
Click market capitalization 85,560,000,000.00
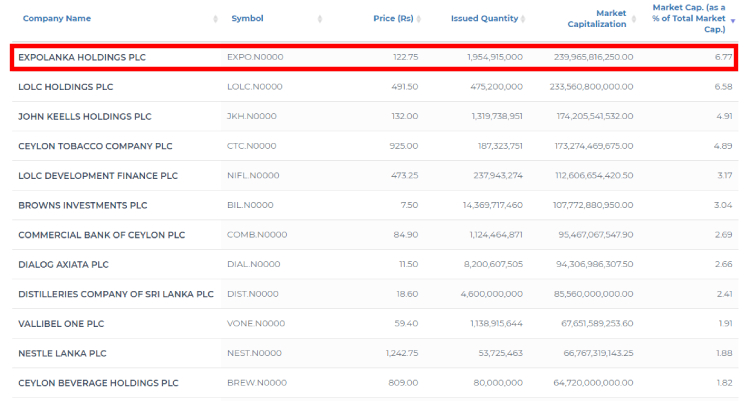click(594, 294)
